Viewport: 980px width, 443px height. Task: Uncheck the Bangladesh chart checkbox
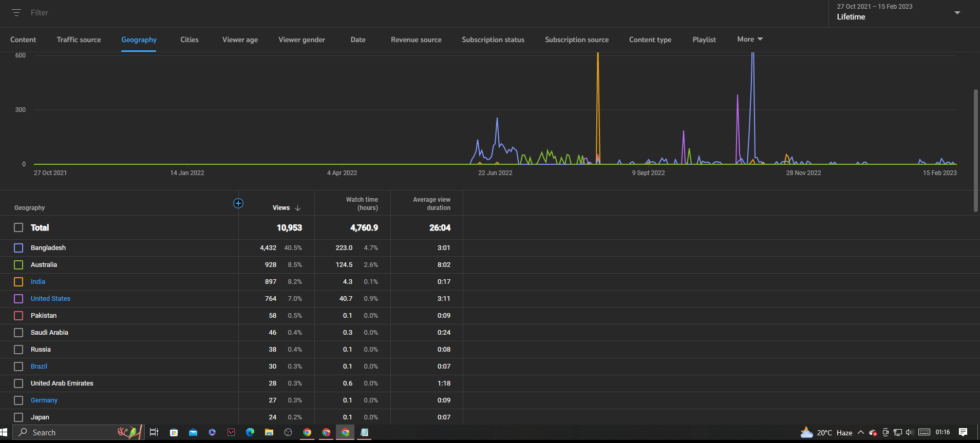click(18, 248)
